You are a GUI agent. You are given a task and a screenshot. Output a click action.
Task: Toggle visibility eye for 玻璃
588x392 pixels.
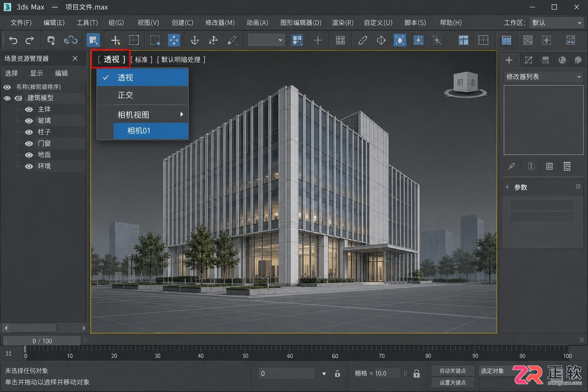coord(29,121)
